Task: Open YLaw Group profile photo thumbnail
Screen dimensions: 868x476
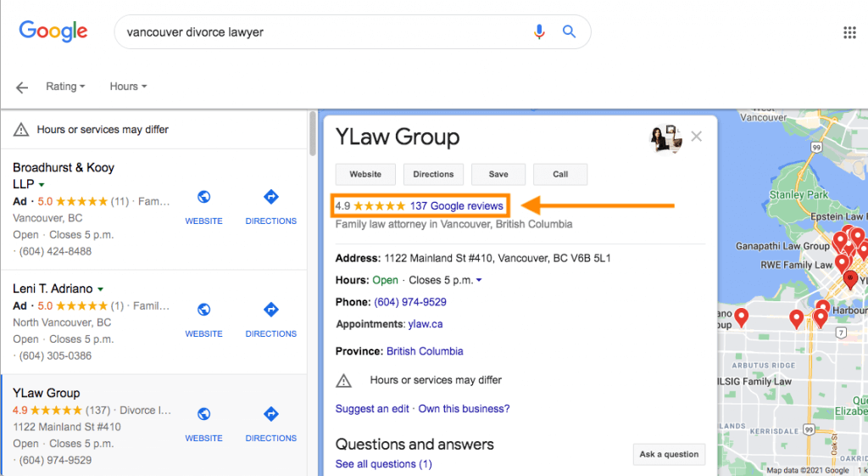Action: tap(666, 138)
